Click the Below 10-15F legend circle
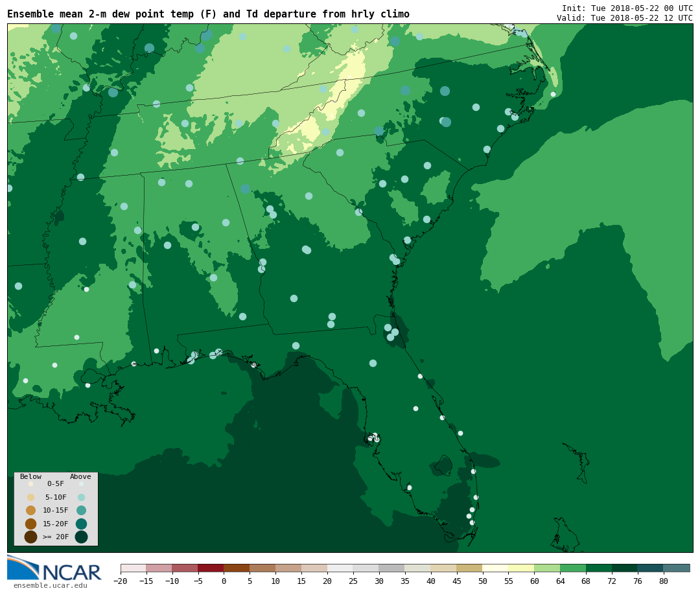Viewport: 700px width, 593px height. [31, 511]
